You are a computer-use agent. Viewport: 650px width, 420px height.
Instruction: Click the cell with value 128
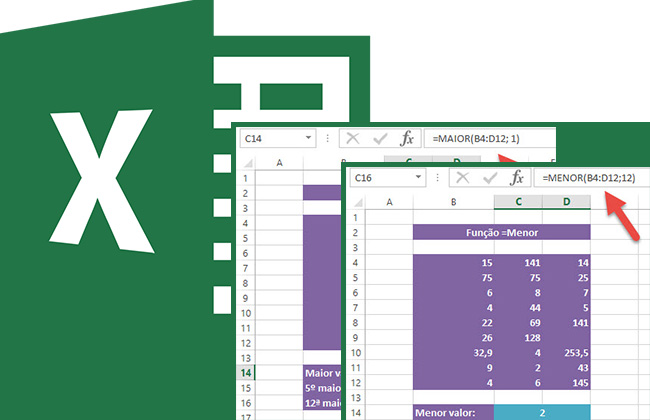point(518,338)
